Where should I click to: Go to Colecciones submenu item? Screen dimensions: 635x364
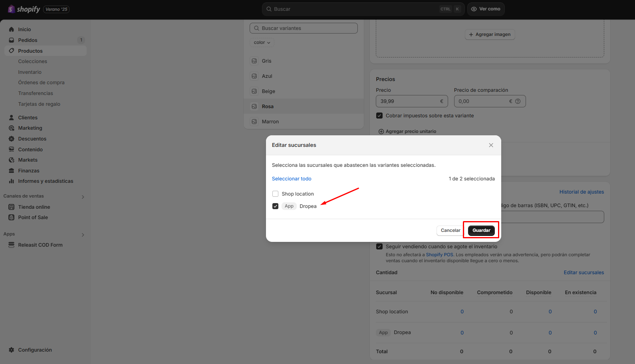(33, 61)
